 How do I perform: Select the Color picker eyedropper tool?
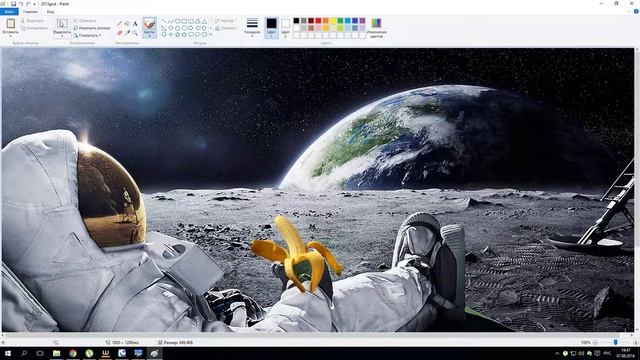coord(127,32)
